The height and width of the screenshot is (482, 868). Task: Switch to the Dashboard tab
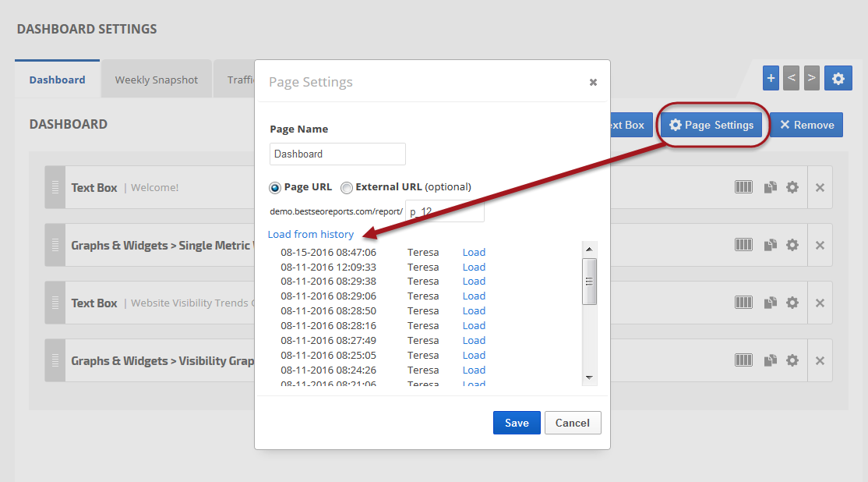tap(57, 80)
